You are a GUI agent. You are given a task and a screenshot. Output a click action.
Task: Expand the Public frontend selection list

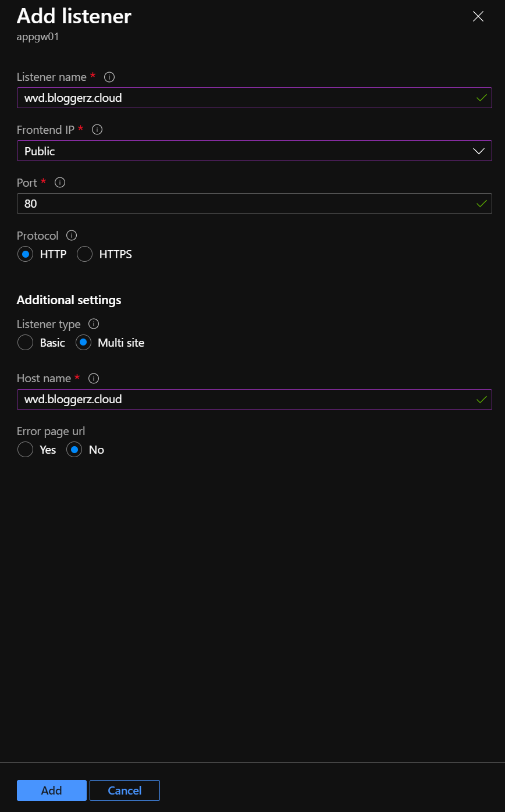(254, 151)
